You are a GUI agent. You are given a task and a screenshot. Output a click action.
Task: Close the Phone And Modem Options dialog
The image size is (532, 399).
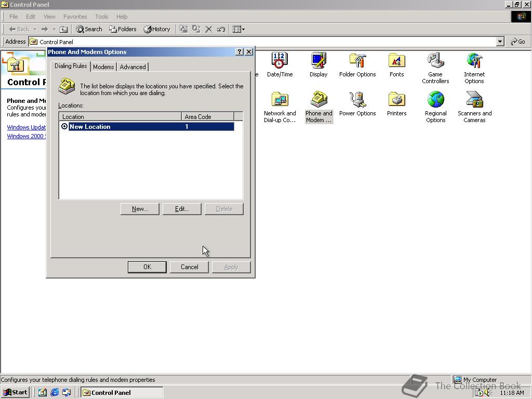[249, 51]
